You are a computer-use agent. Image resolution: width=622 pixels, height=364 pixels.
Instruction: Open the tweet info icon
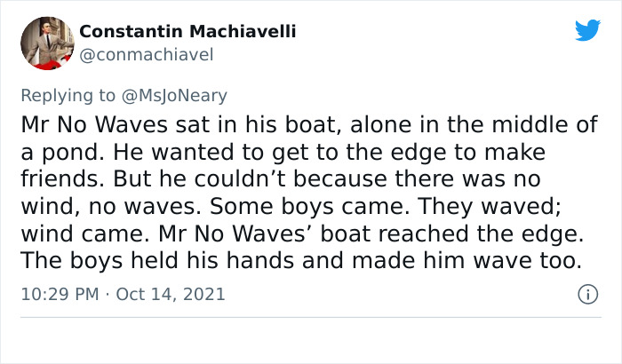586,293
